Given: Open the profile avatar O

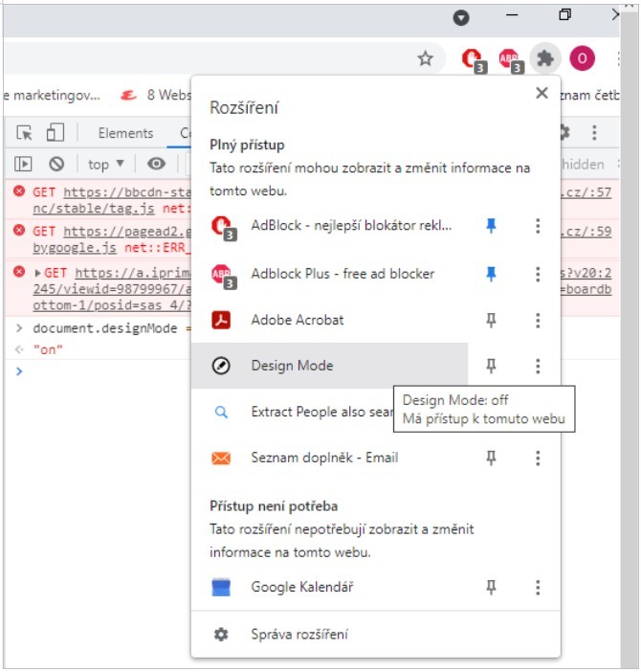Looking at the screenshot, I should click(x=582, y=58).
